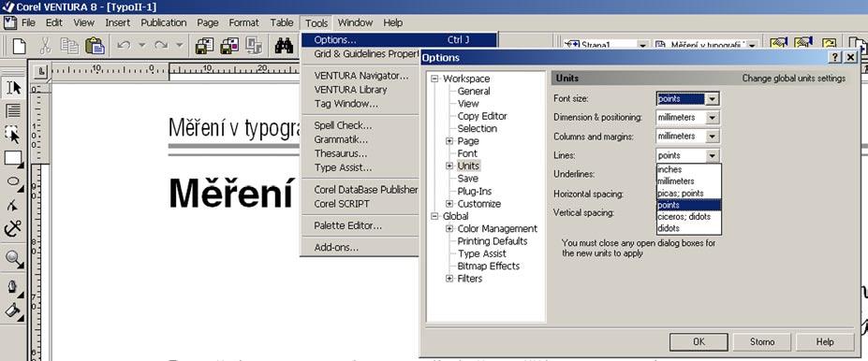Collapse the Global tree node
The width and height of the screenshot is (868, 361).
tap(434, 216)
